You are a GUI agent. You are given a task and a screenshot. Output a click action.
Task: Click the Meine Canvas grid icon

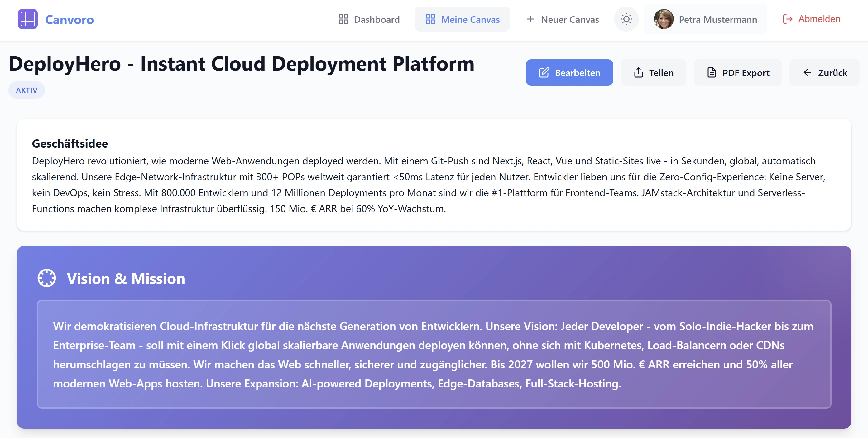point(430,19)
